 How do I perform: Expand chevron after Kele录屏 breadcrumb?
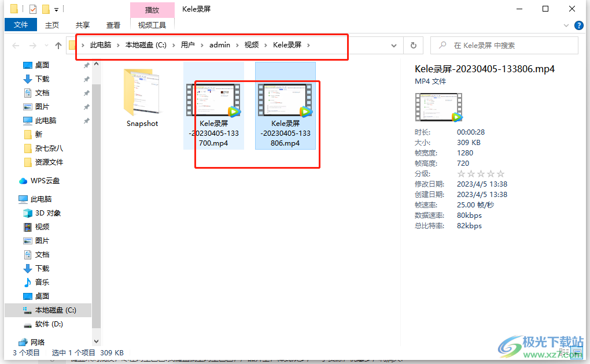[308, 45]
